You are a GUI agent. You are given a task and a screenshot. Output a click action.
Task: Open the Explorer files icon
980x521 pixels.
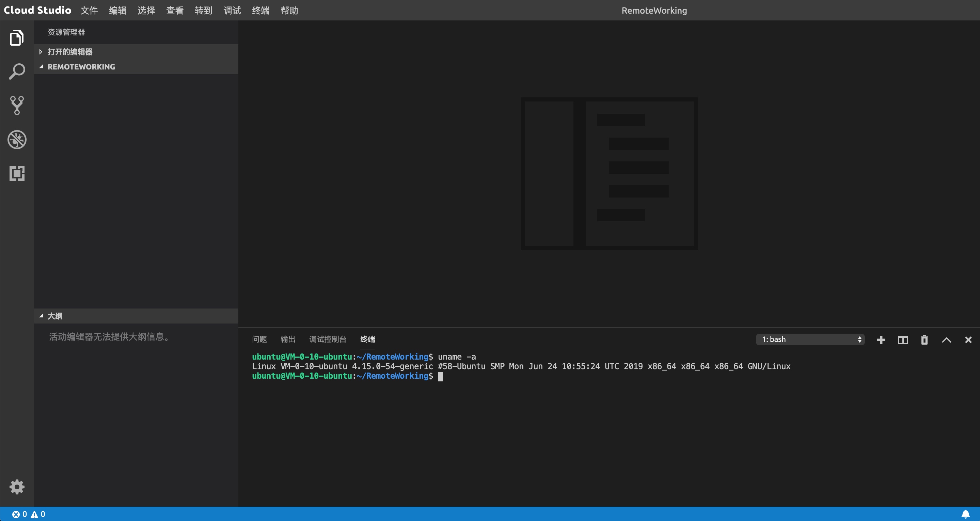pos(17,38)
